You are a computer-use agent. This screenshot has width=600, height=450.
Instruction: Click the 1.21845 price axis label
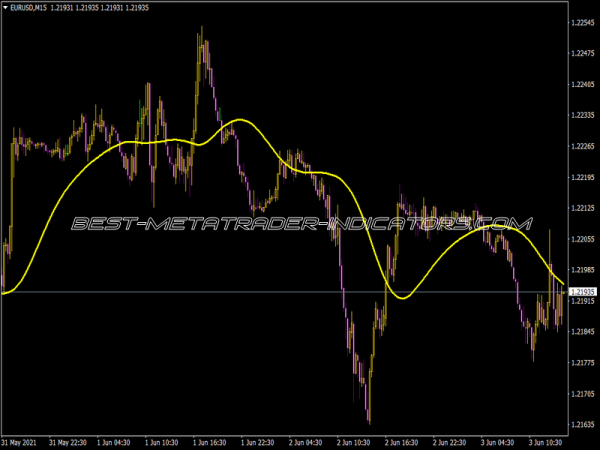pos(581,331)
